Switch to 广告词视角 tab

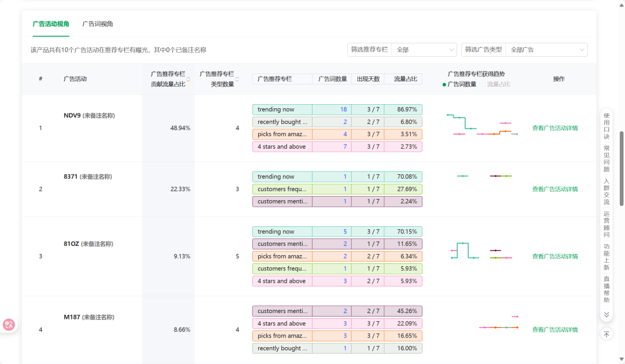pos(98,24)
